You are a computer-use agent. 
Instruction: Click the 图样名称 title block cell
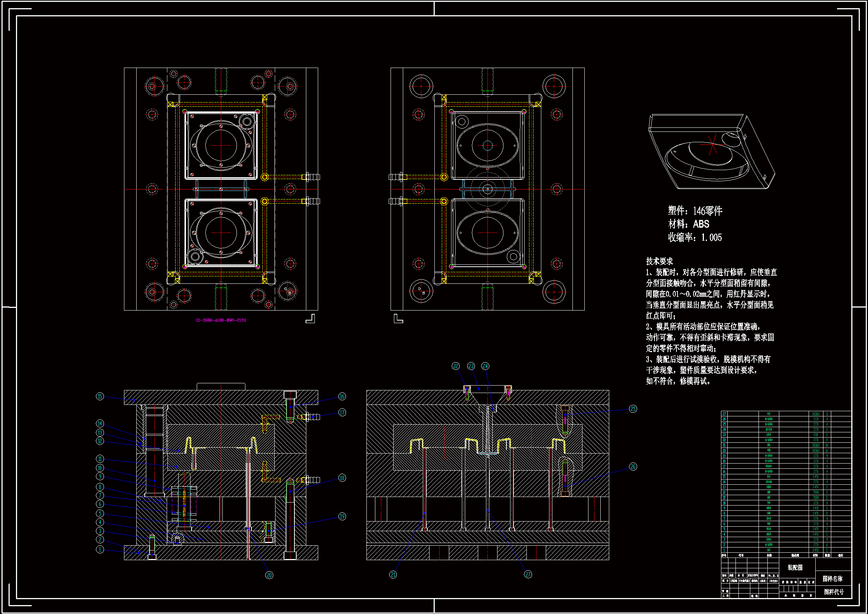point(832,579)
